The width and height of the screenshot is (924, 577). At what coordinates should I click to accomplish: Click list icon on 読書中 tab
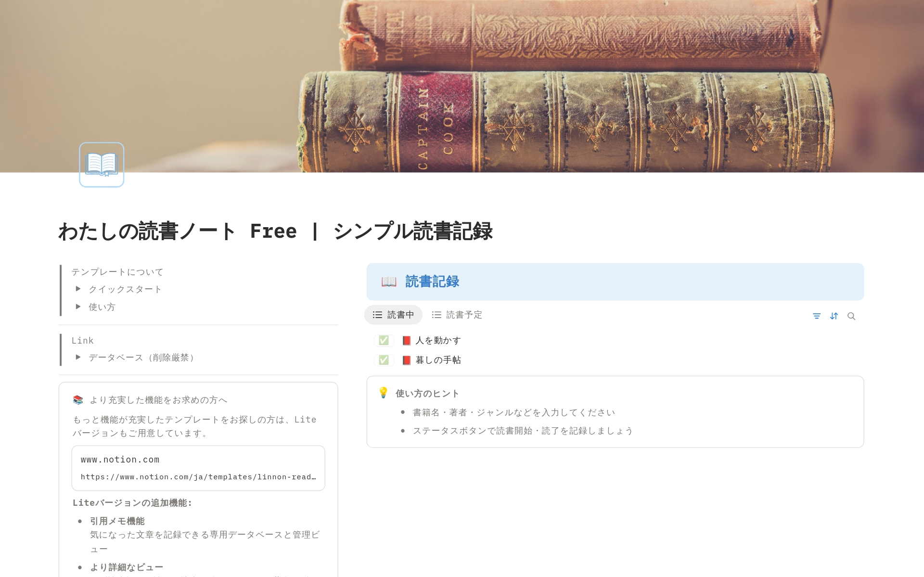(377, 315)
